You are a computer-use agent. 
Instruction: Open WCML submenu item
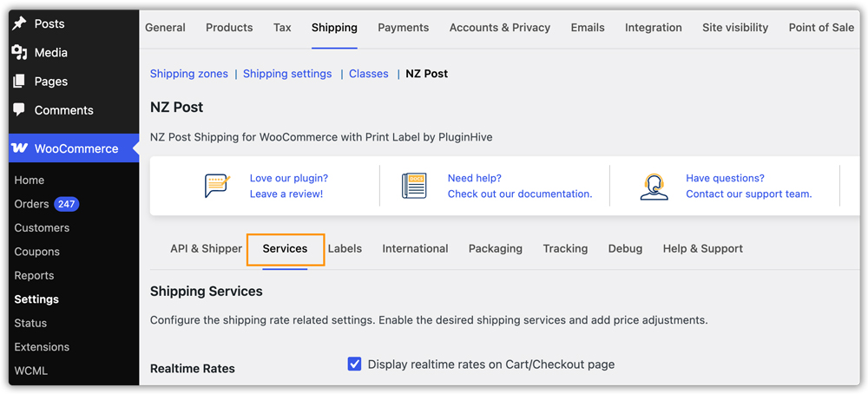tap(31, 371)
